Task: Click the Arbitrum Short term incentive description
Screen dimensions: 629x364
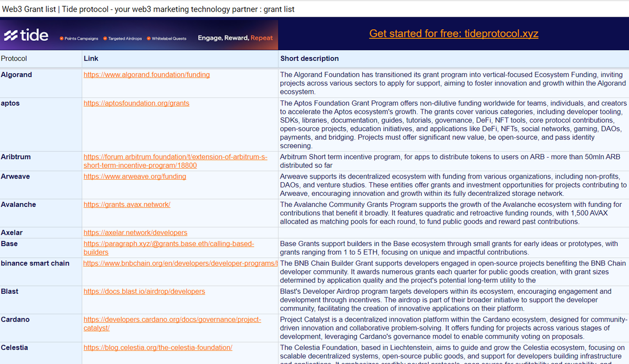Action: tap(453, 161)
